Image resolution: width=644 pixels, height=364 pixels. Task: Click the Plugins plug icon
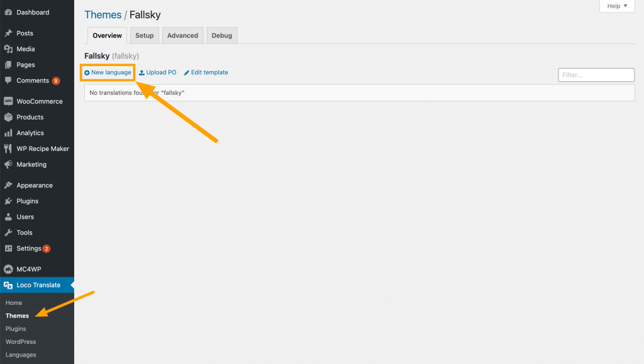8,201
